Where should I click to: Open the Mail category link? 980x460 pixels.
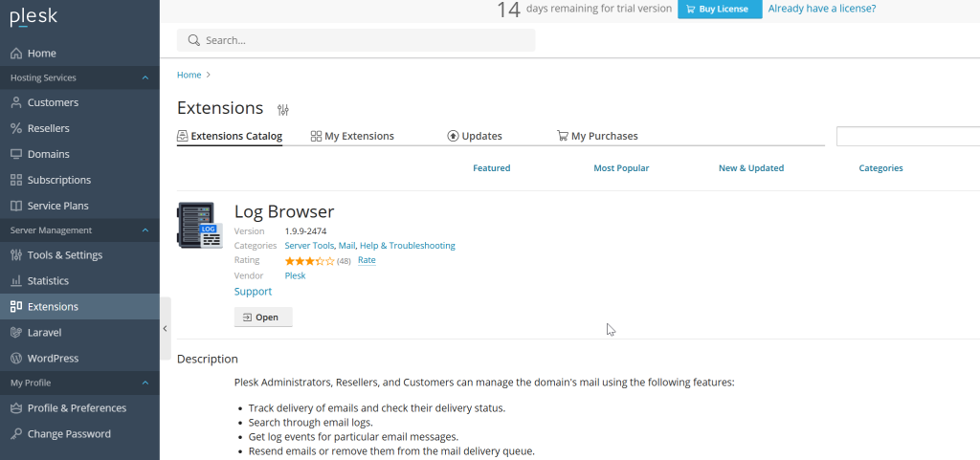346,246
